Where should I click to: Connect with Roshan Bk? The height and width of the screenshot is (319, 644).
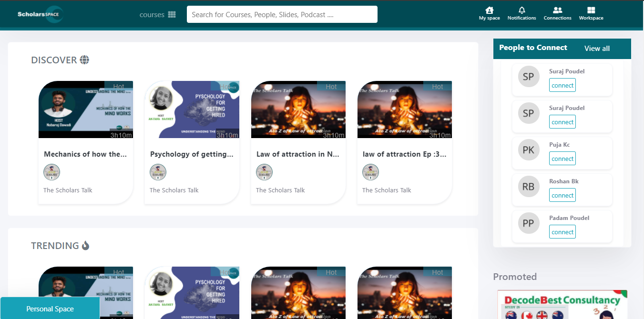[x=562, y=195]
